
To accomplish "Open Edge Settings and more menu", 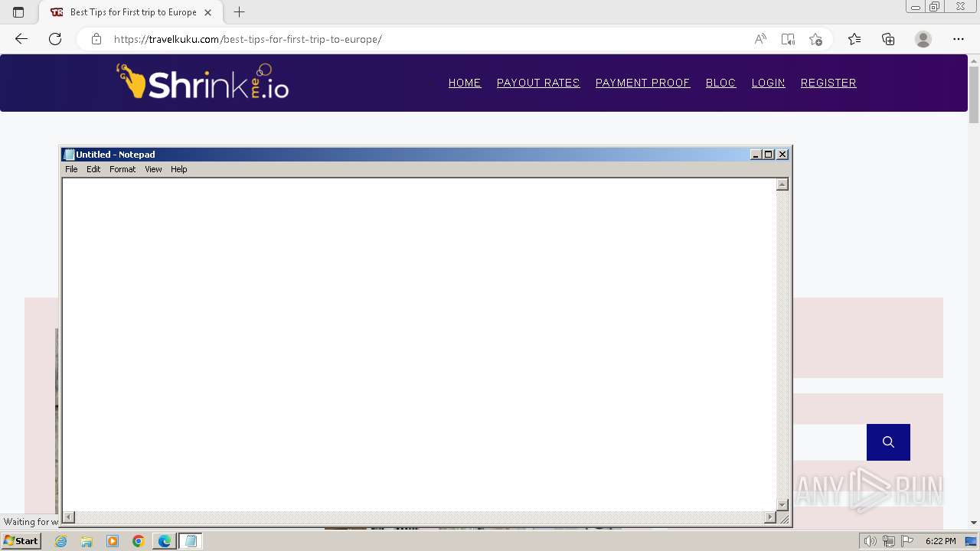I will (959, 39).
